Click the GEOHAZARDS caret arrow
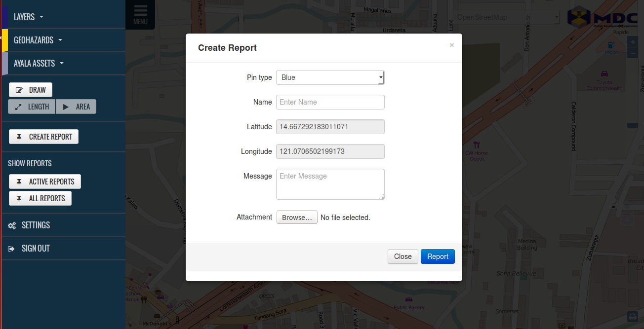644x329 pixels. pos(60,40)
